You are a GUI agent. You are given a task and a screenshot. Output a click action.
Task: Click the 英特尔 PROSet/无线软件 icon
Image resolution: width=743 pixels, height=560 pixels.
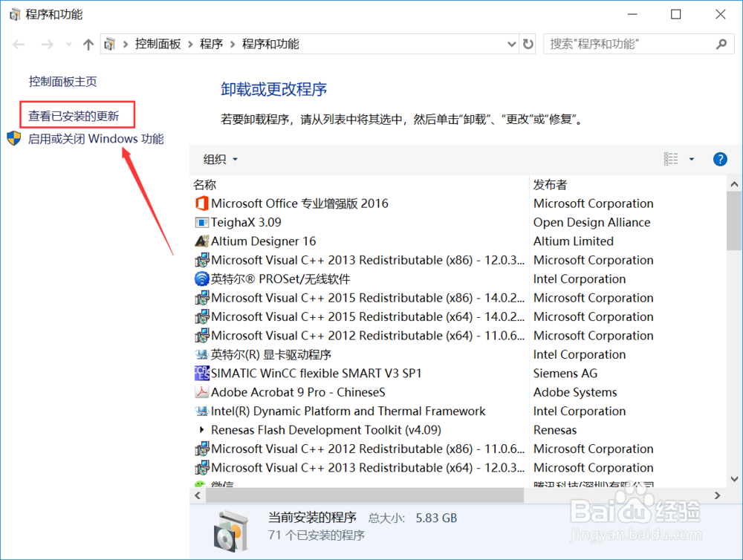(x=202, y=279)
